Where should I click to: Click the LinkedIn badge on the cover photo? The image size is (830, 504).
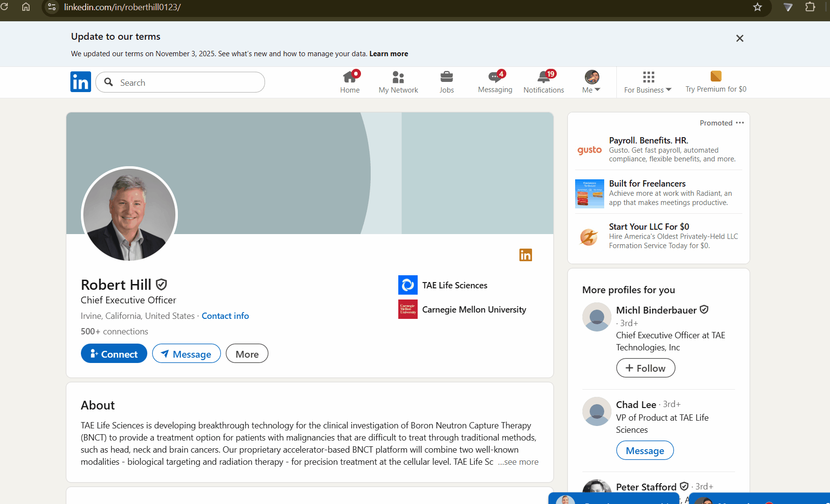(x=525, y=255)
